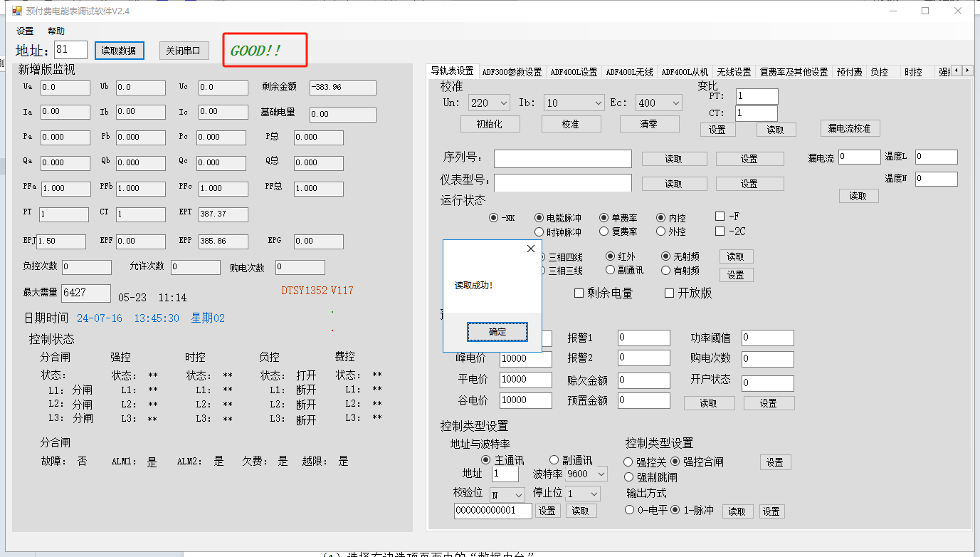Tick the 开放版 checkbox

pos(669,293)
